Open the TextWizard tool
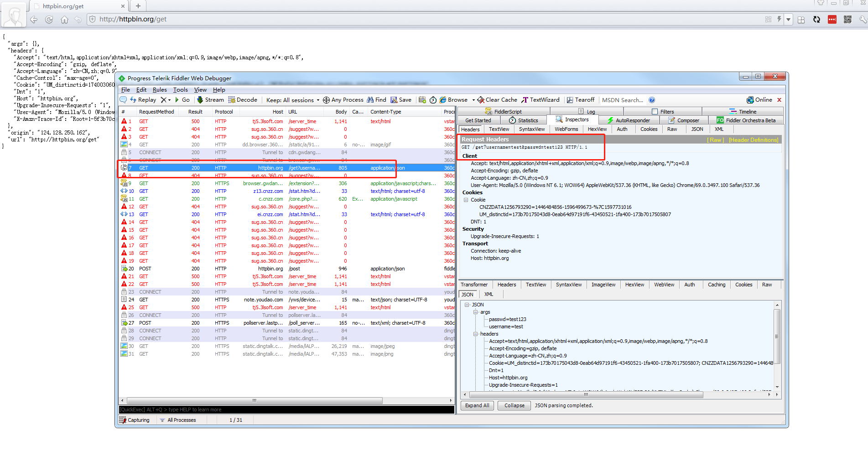Screen dimensions: 868x456 541,100
